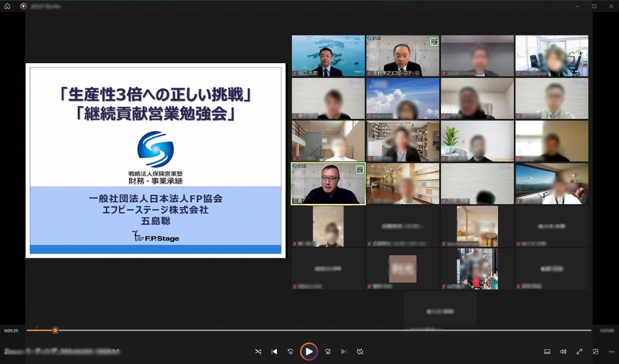Enter full screen mode
This screenshot has height=364, width=619.
coord(579,352)
